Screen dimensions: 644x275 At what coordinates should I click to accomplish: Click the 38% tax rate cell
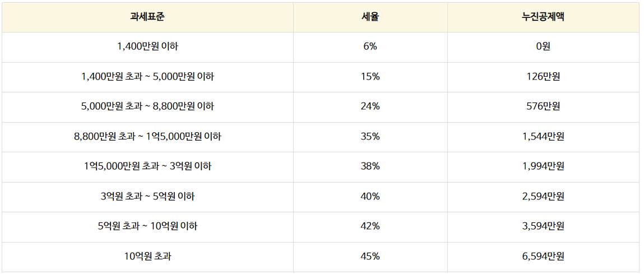click(x=370, y=167)
